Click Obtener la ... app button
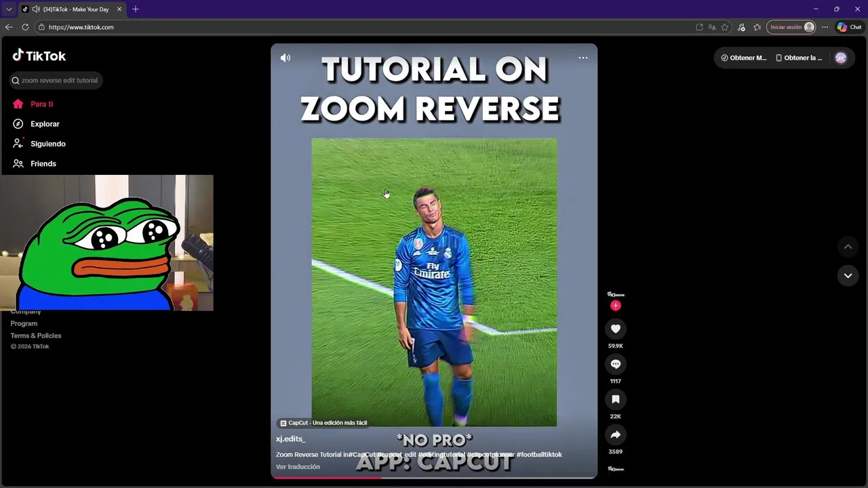 coord(799,58)
